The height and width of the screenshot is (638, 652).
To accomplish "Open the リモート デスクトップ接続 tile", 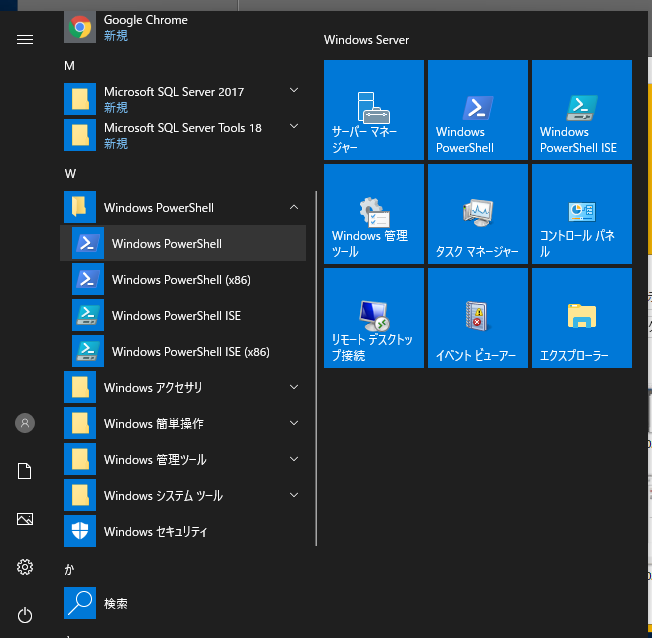I will (x=374, y=318).
